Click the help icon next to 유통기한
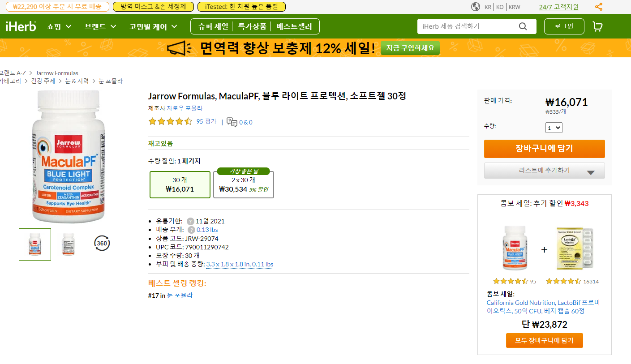The height and width of the screenshot is (364, 631). 190,221
